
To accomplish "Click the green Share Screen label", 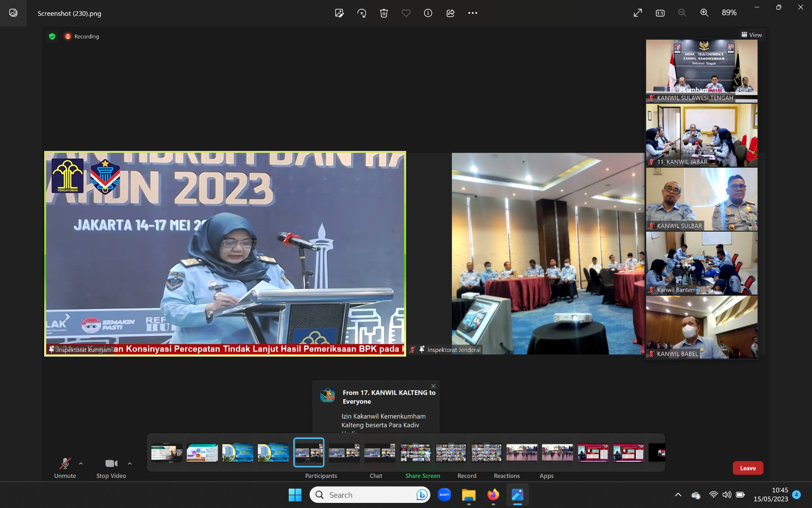I will [423, 476].
